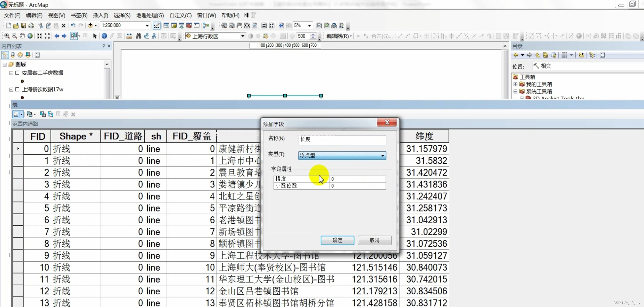Click the Full Extent globe icon
The height and width of the screenshot is (307, 644).
click(30, 36)
